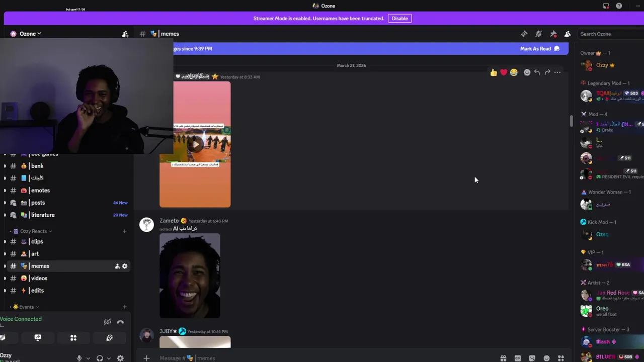Click the invite icon on the memes channel row
This screenshot has height=362, width=644.
(117, 266)
